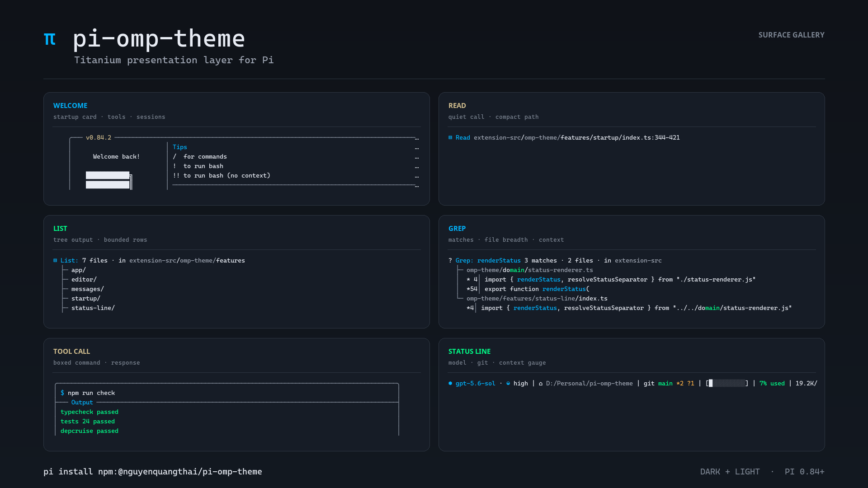Screen dimensions: 868x488
Task: Click the 'main' git branch name
Action: (665, 383)
